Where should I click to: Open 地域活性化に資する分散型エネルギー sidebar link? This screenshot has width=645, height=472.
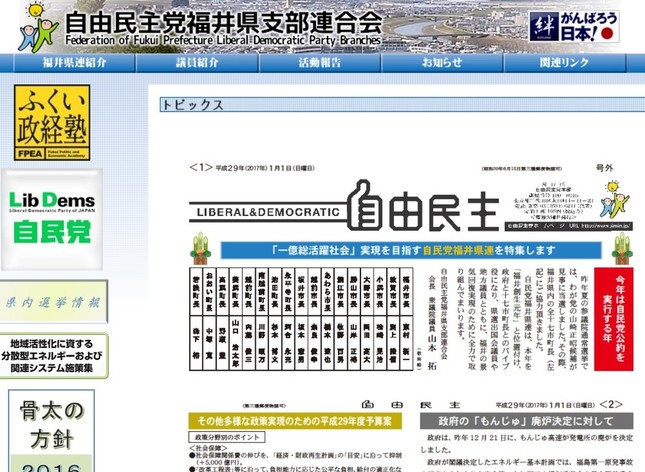click(x=53, y=355)
